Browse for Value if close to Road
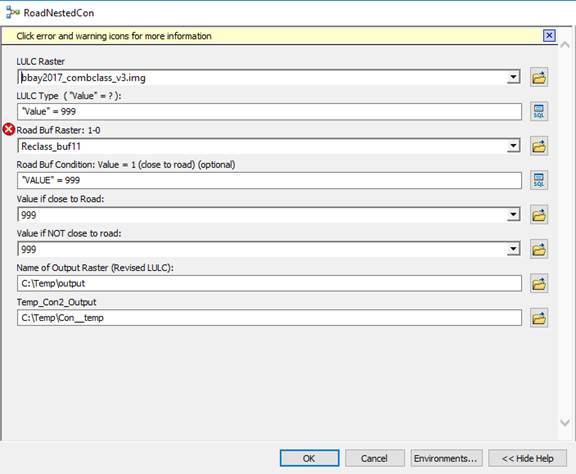576x474 pixels. click(x=539, y=215)
